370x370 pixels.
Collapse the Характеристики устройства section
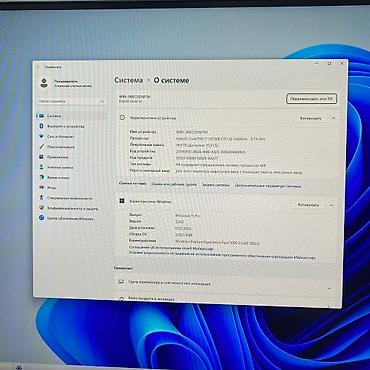[x=333, y=118]
